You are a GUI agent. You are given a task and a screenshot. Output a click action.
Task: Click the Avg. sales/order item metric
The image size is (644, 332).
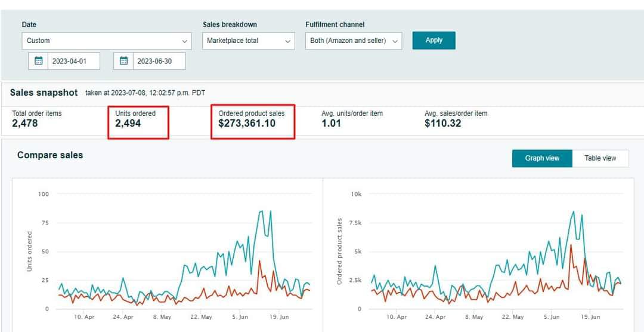pyautogui.click(x=456, y=119)
